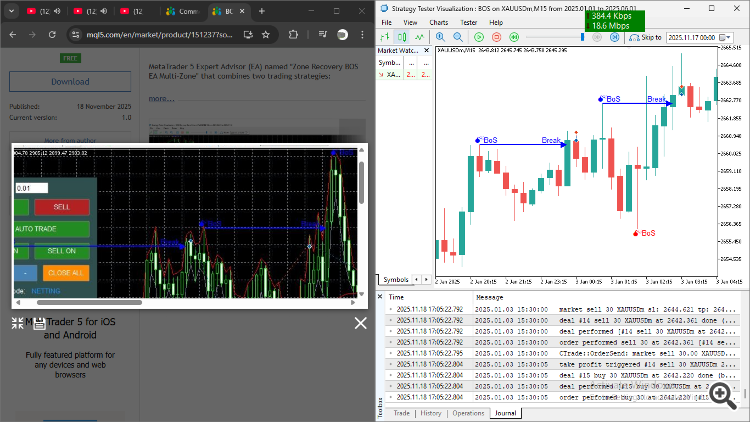Select the 'deal #15 buy 30 XAUUSDm' row
Screen dimensions: 750x422
pos(563,376)
